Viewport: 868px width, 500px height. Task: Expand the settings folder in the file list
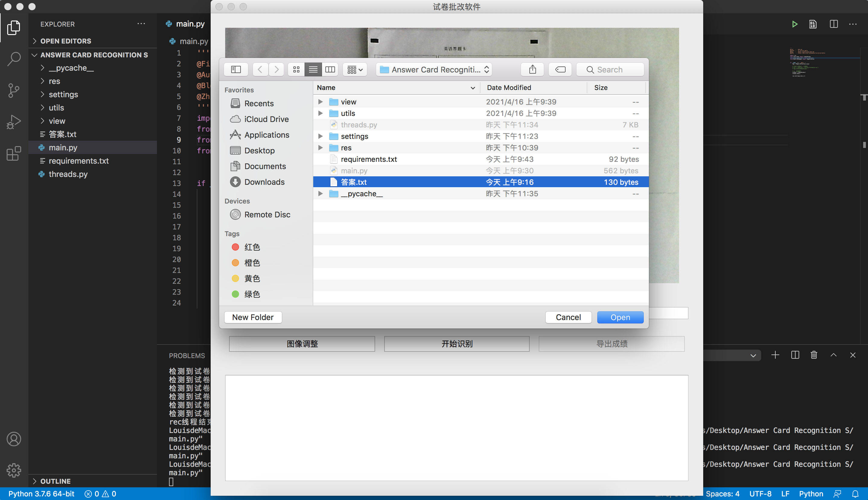point(320,136)
